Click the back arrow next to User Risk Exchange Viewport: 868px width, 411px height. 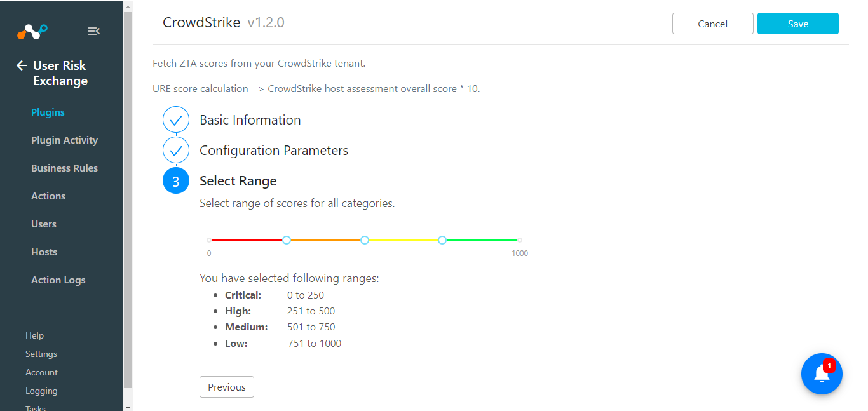22,65
